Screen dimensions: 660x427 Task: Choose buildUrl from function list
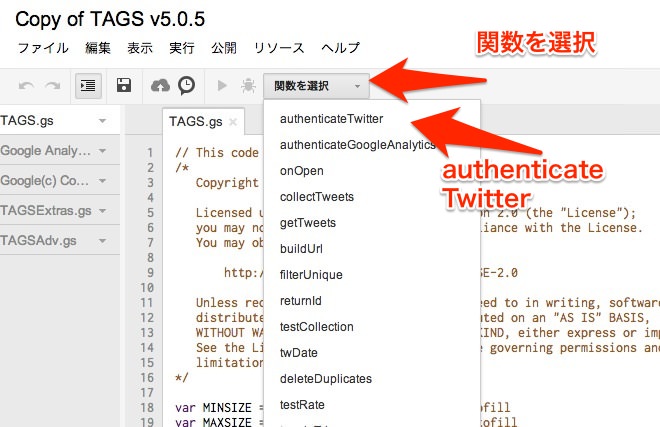pyautogui.click(x=301, y=249)
